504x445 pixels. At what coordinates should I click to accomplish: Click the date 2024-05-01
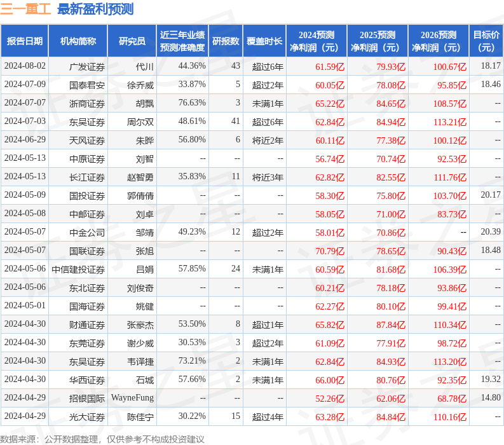click(25, 305)
